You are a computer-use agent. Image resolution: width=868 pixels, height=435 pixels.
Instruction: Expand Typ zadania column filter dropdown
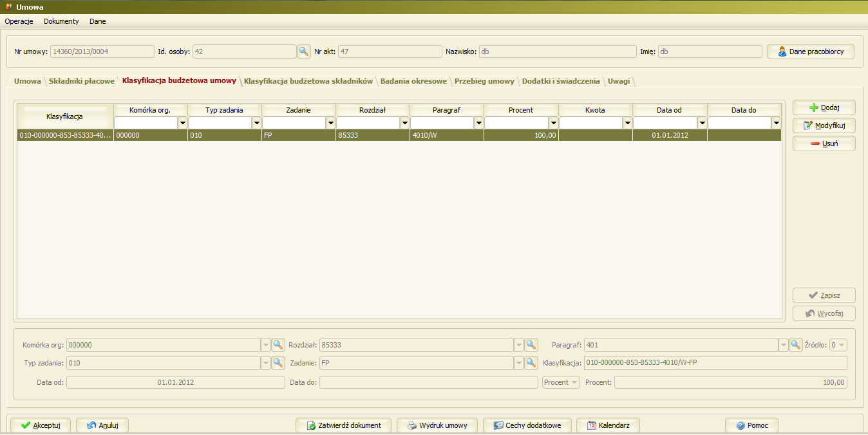pyautogui.click(x=257, y=123)
